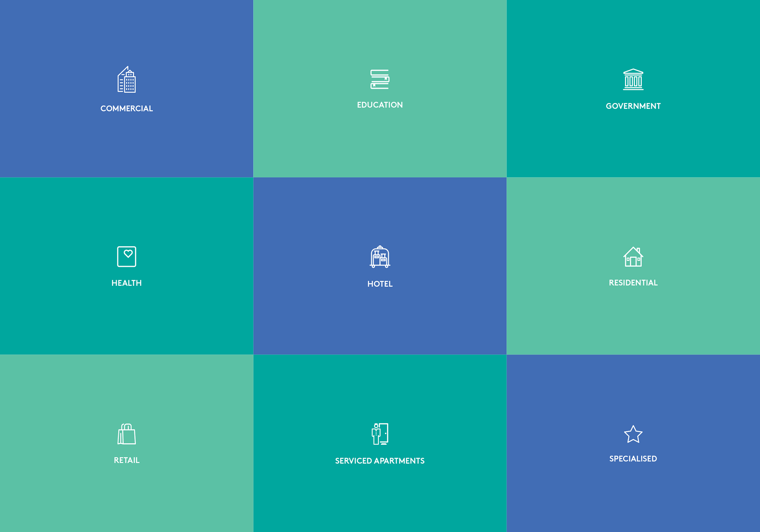Click the Education stacked books icon
Screen dimensions: 760x532
tap(380, 79)
